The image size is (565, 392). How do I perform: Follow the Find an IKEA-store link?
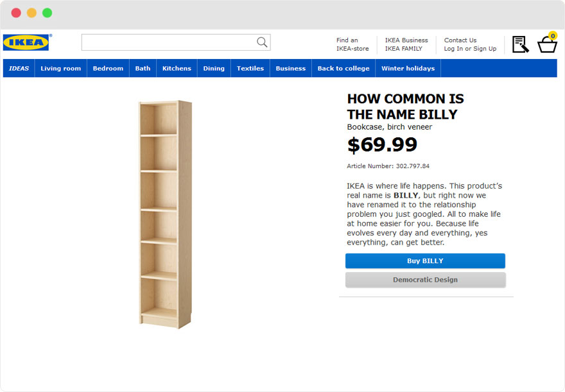(x=352, y=44)
